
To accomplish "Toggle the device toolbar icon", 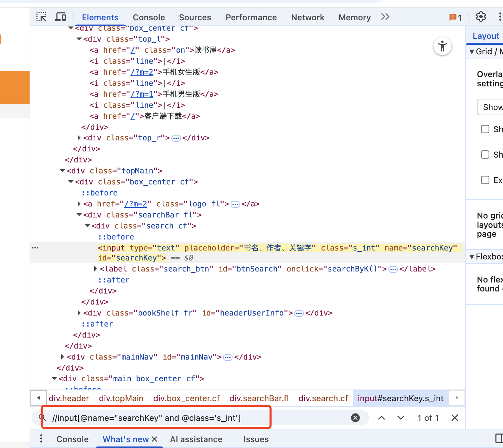I will pyautogui.click(x=61, y=17).
